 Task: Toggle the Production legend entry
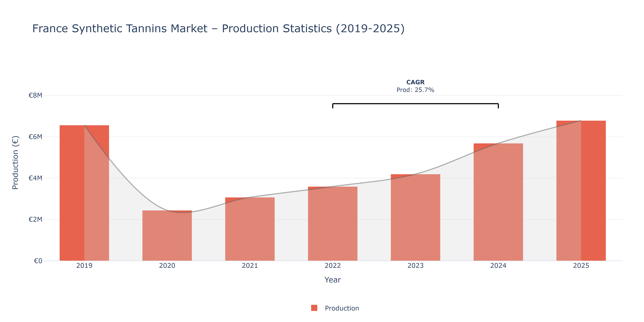(335, 308)
